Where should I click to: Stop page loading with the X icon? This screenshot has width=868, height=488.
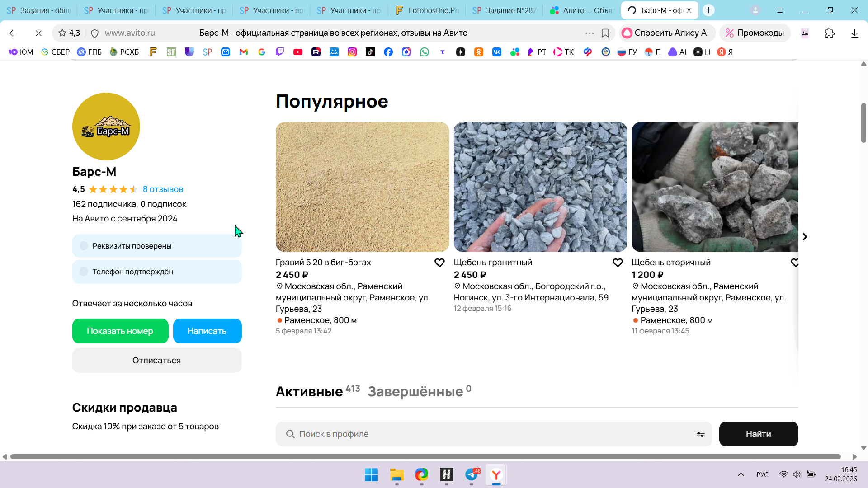pyautogui.click(x=38, y=33)
